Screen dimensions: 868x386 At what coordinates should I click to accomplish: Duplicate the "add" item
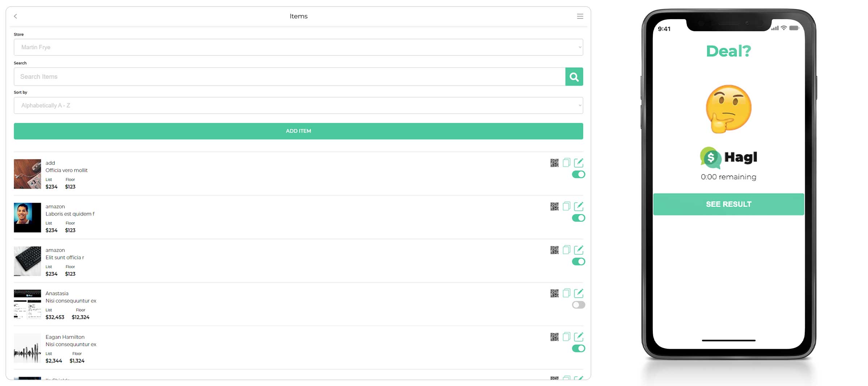click(x=566, y=162)
